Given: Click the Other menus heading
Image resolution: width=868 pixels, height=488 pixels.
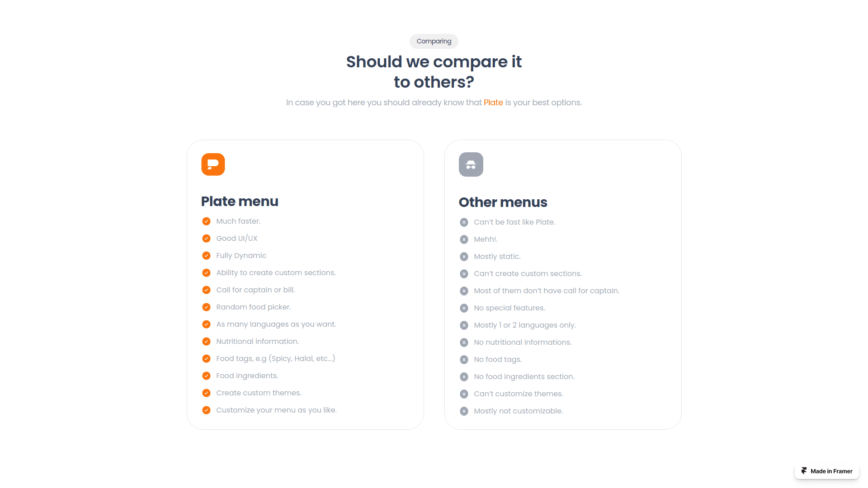Looking at the screenshot, I should [x=503, y=202].
